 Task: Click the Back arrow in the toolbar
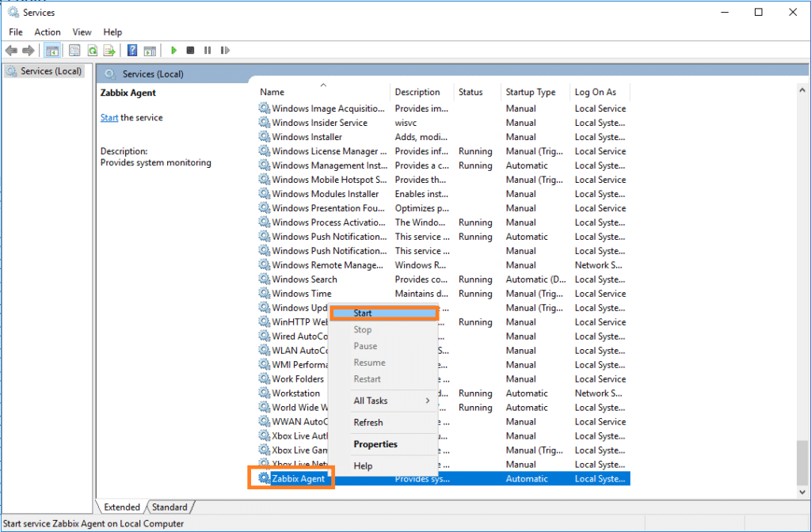click(11, 51)
